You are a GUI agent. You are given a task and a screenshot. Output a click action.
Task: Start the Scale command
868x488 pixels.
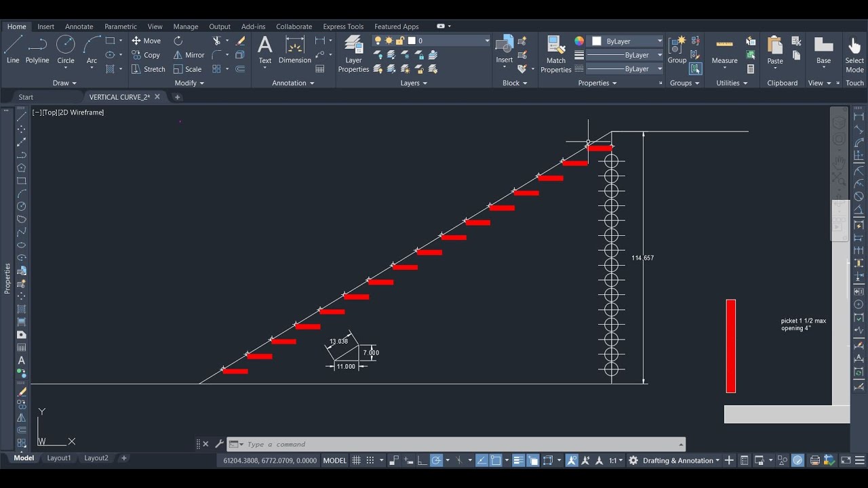click(x=187, y=69)
